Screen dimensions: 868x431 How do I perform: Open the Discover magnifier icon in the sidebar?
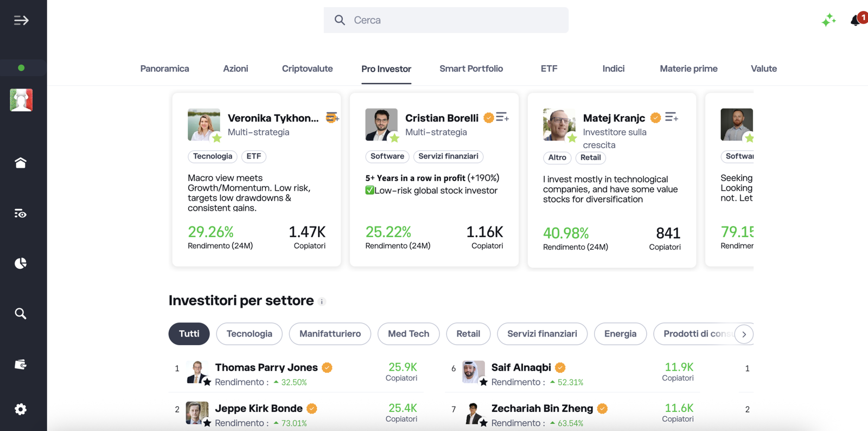[21, 313]
